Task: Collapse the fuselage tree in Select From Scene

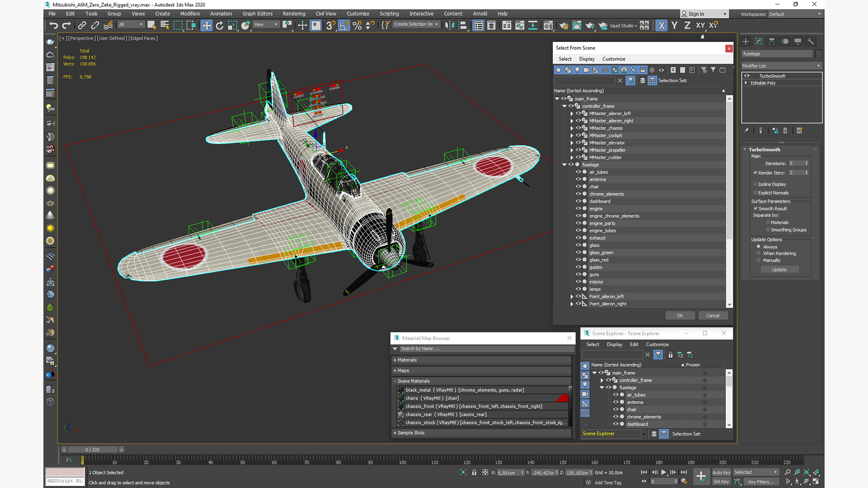Action: click(x=564, y=164)
